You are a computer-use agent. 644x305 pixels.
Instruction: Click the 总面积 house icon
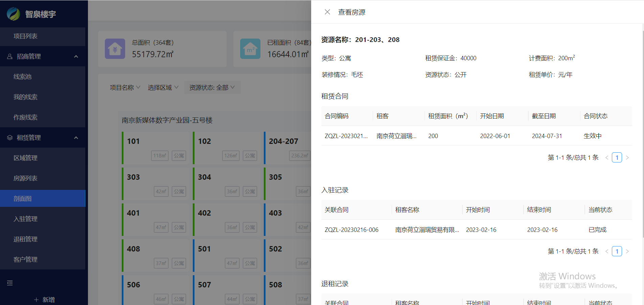pos(115,49)
